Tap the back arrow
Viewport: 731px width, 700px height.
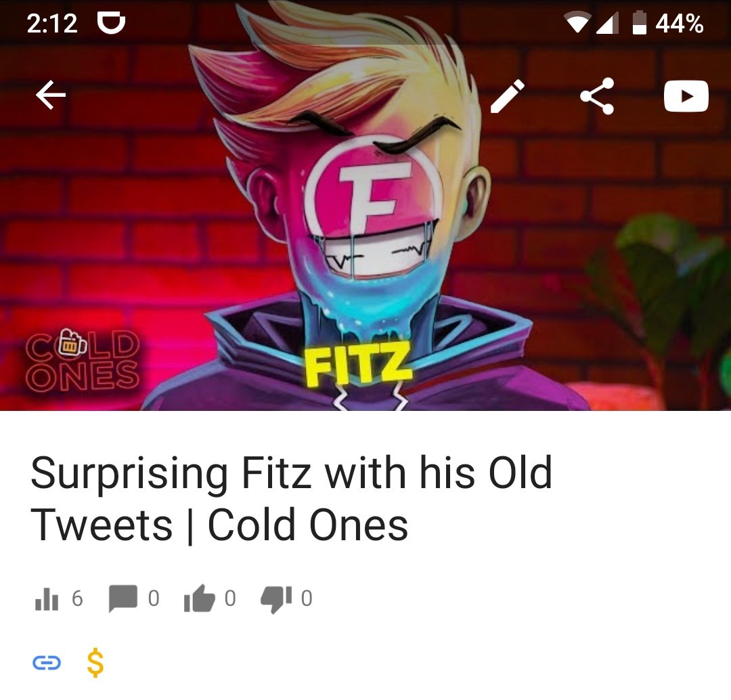tap(50, 95)
